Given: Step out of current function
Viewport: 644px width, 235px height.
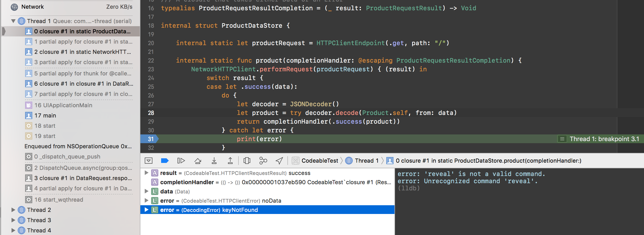Looking at the screenshot, I should click(230, 160).
